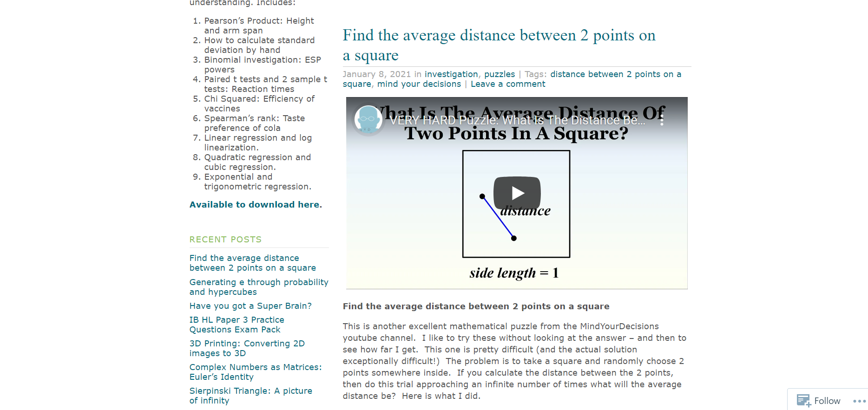
Task: Click the 'side length = 1' caption in video
Action: [514, 273]
